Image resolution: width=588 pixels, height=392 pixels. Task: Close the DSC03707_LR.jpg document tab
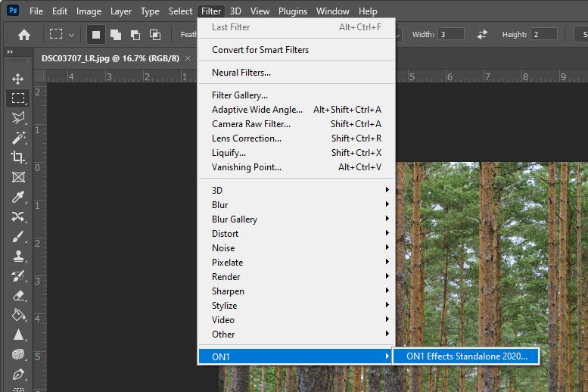pos(188,58)
